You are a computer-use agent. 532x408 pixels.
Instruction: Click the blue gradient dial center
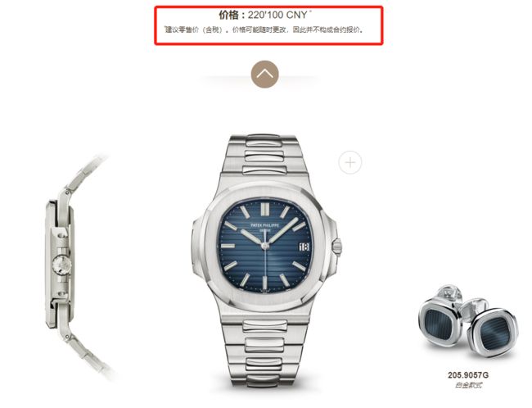[265, 245]
